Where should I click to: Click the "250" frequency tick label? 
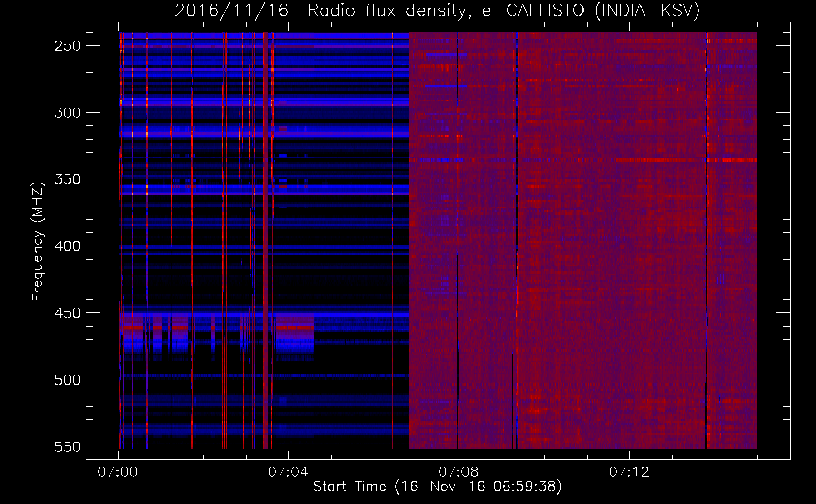[68, 46]
